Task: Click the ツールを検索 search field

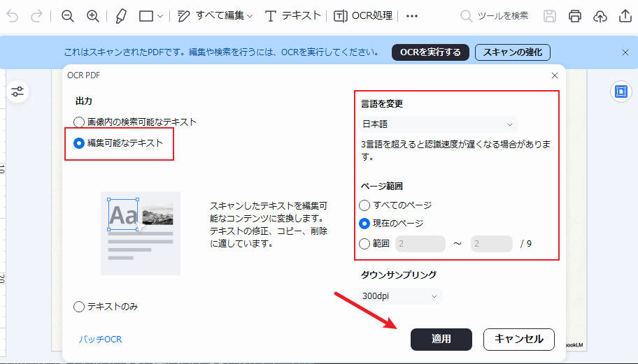Action: pos(495,16)
